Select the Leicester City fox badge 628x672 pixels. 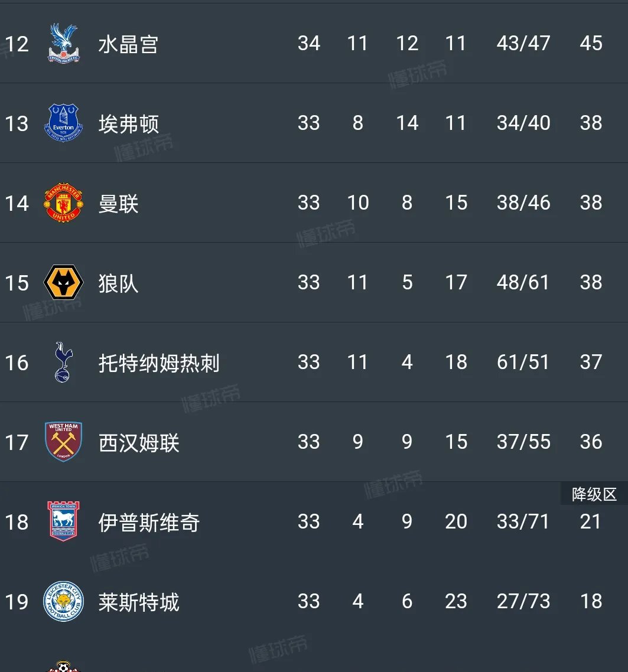(x=62, y=602)
